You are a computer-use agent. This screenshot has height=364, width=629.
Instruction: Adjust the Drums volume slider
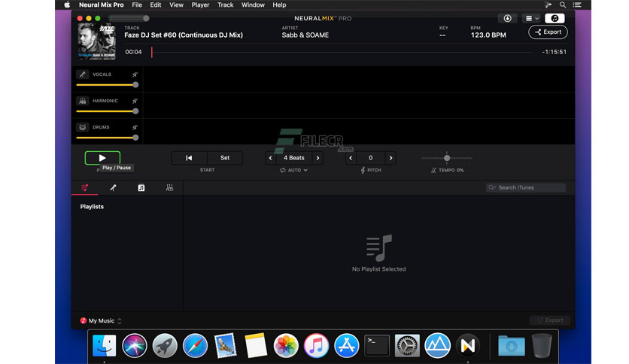[107, 138]
